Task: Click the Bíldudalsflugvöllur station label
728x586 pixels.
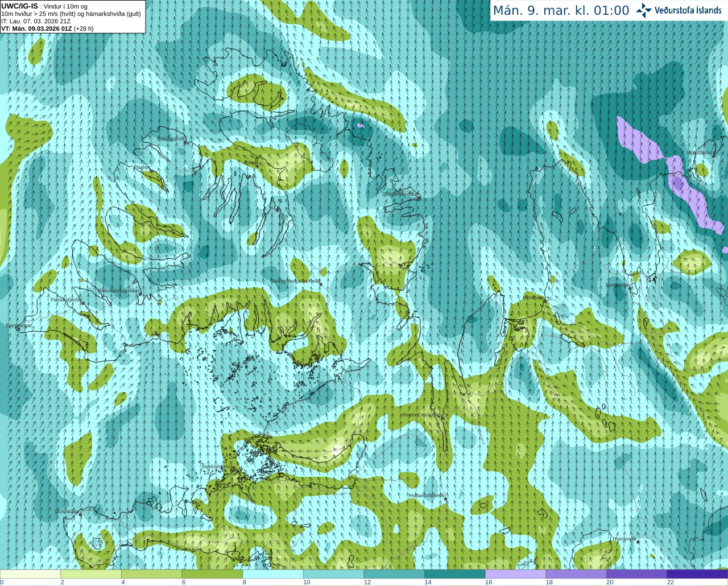Action: point(118,290)
